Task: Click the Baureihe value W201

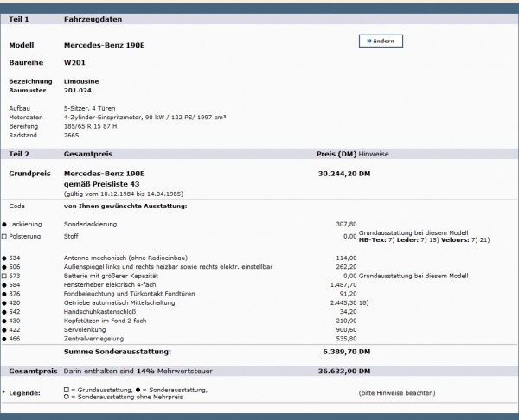Action: (74, 62)
